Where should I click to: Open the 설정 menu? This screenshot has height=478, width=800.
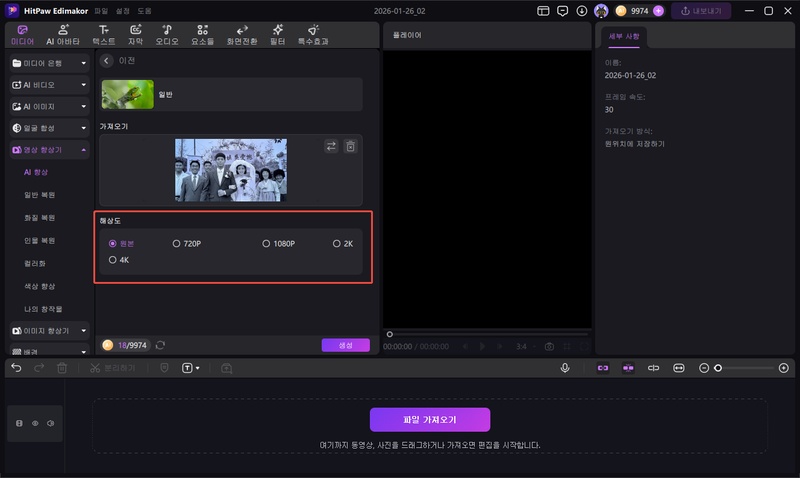[122, 11]
